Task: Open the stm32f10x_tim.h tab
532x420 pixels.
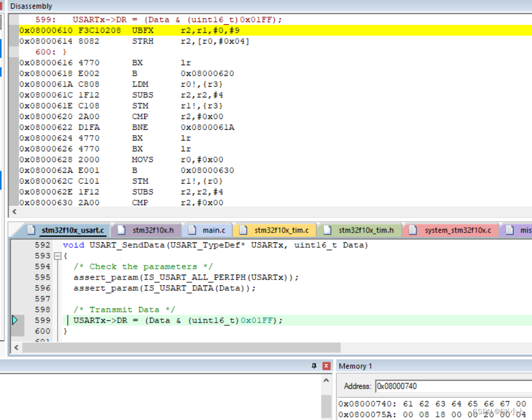Action: 360,230
